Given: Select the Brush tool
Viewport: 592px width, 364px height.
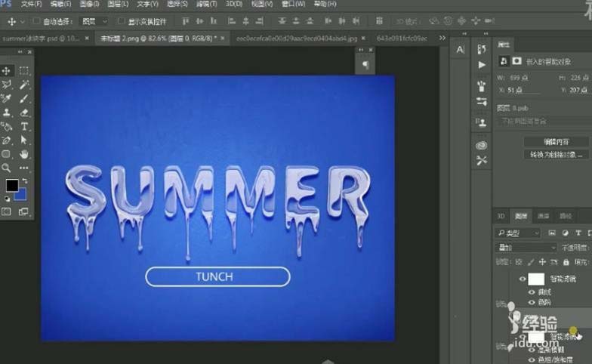Looking at the screenshot, I should tap(24, 98).
